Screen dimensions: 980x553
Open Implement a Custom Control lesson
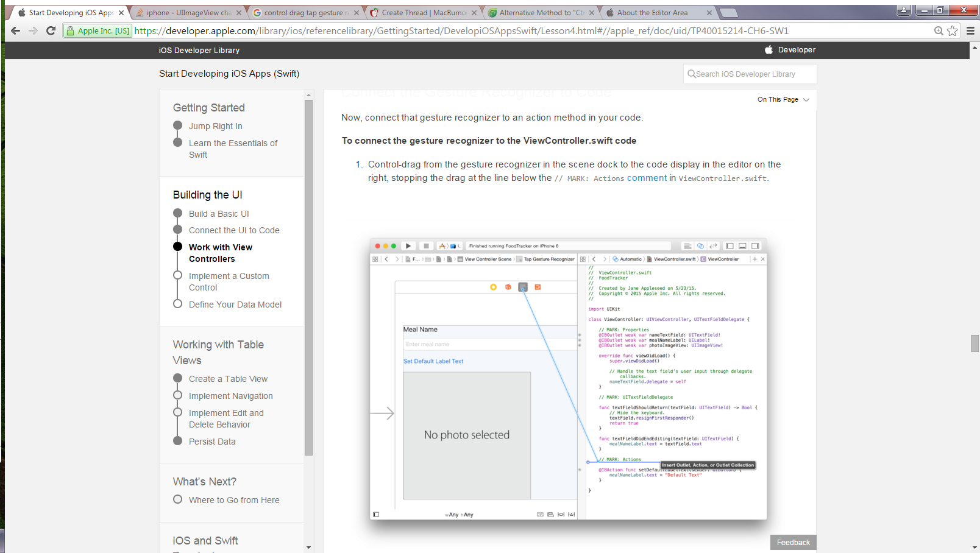click(229, 281)
